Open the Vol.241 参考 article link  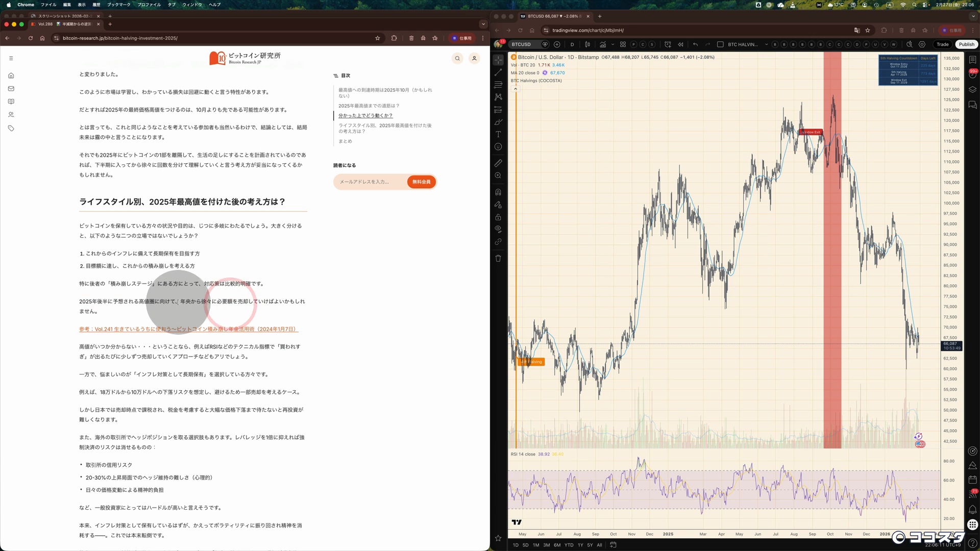188,329
